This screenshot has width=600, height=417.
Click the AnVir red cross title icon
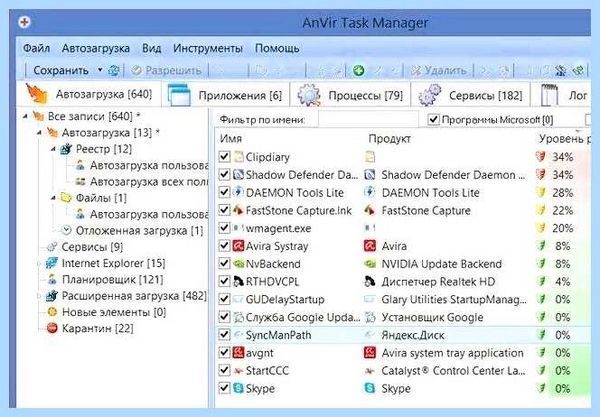click(24, 22)
